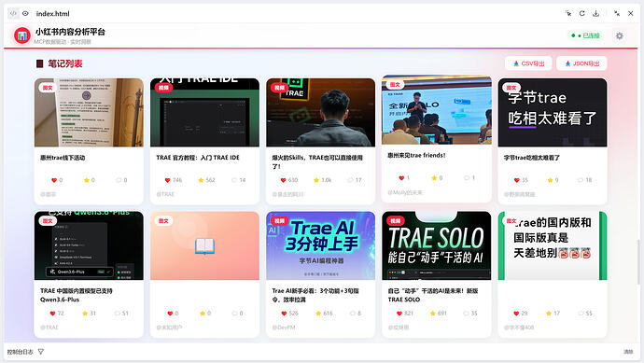Screen dimensions: 644x363
Task: Open the settings gear icon
Action: [x=620, y=35]
